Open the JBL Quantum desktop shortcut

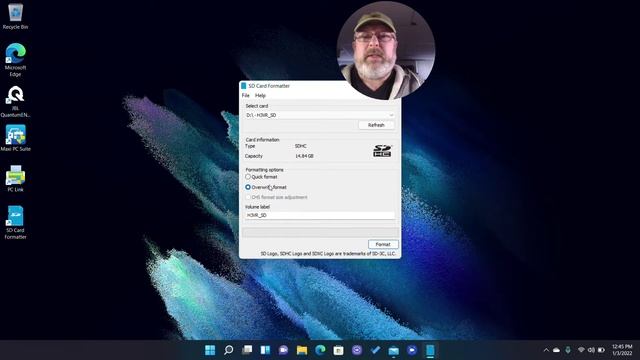[15, 101]
